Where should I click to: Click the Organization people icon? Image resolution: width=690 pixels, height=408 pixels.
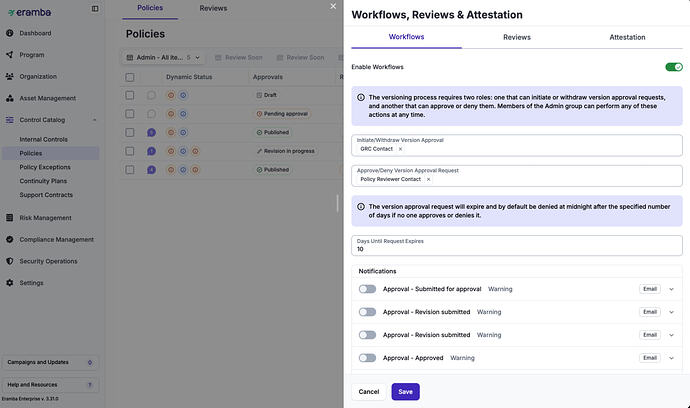10,76
